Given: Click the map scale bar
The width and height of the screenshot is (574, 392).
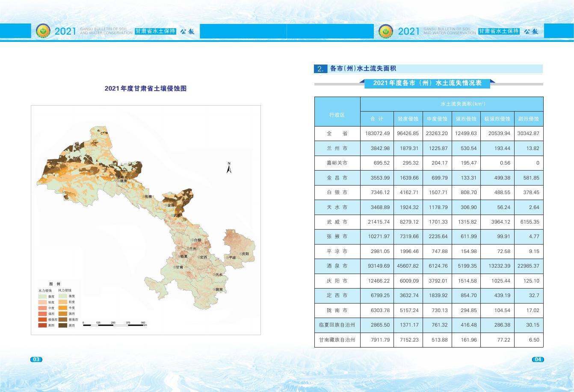Looking at the screenshot, I should 114,325.
